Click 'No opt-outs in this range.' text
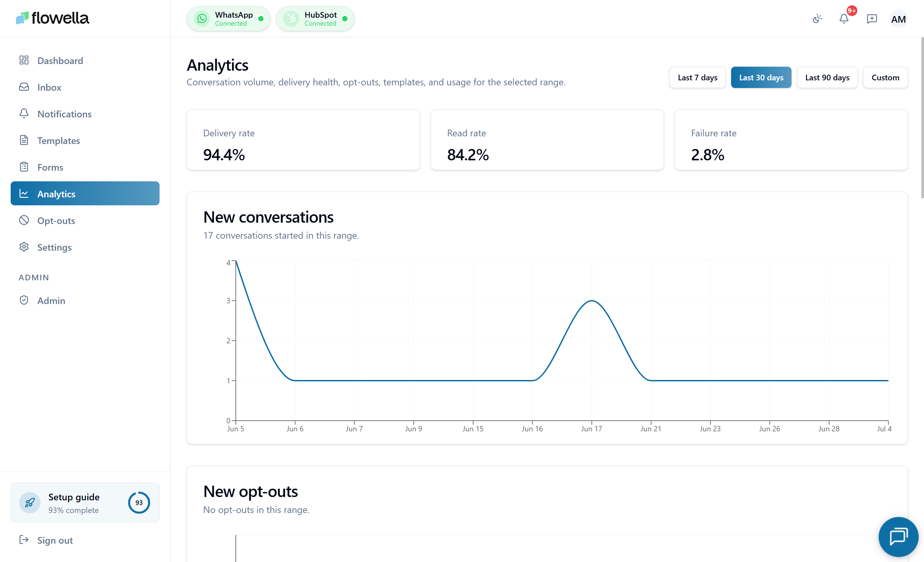The image size is (924, 562). click(256, 510)
